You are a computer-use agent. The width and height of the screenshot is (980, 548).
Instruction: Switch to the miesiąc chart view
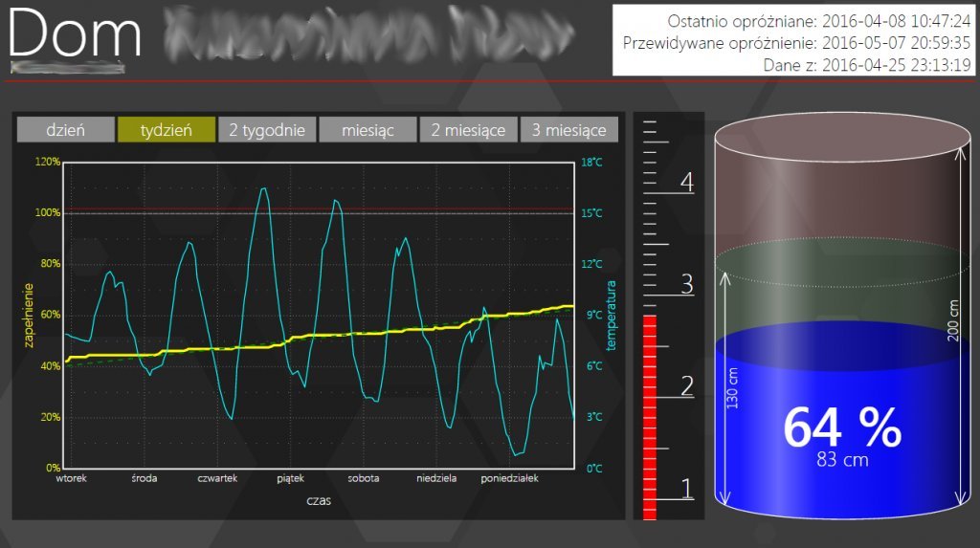(x=367, y=130)
